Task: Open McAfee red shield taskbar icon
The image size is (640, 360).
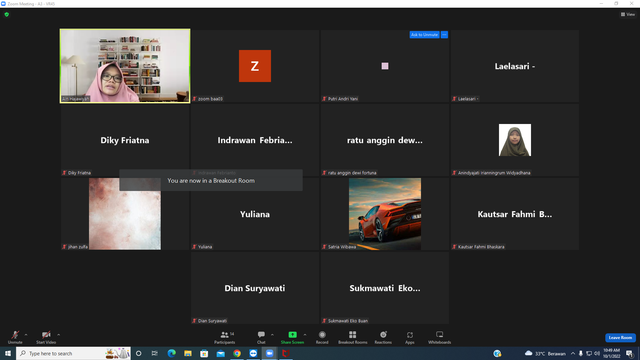Action: (286, 353)
